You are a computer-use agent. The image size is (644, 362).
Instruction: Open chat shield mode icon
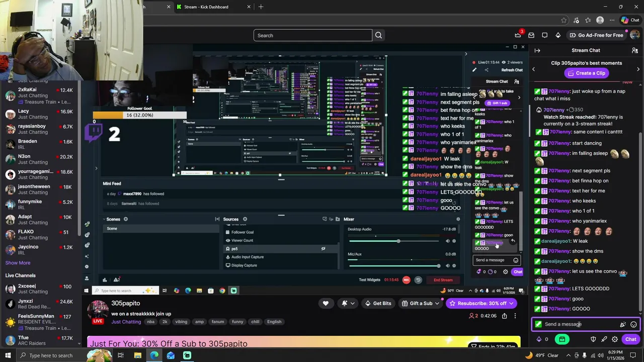coord(593,339)
